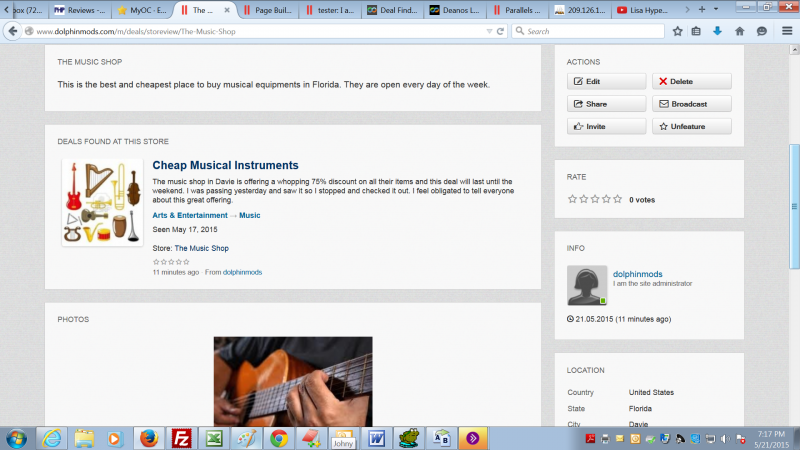Click the deal's small star rating
The height and width of the screenshot is (450, 800).
click(171, 262)
